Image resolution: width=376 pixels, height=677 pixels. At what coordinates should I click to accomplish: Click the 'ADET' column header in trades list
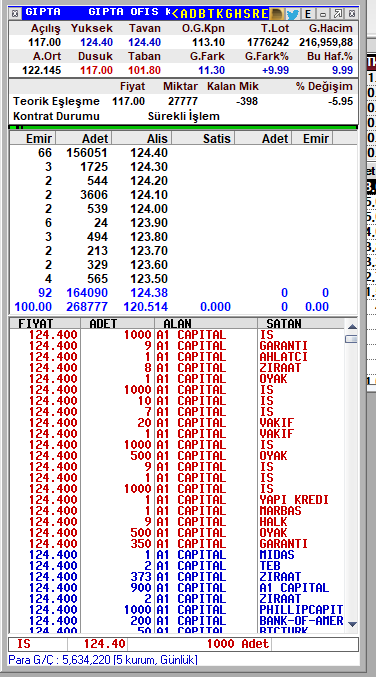pyautogui.click(x=117, y=323)
